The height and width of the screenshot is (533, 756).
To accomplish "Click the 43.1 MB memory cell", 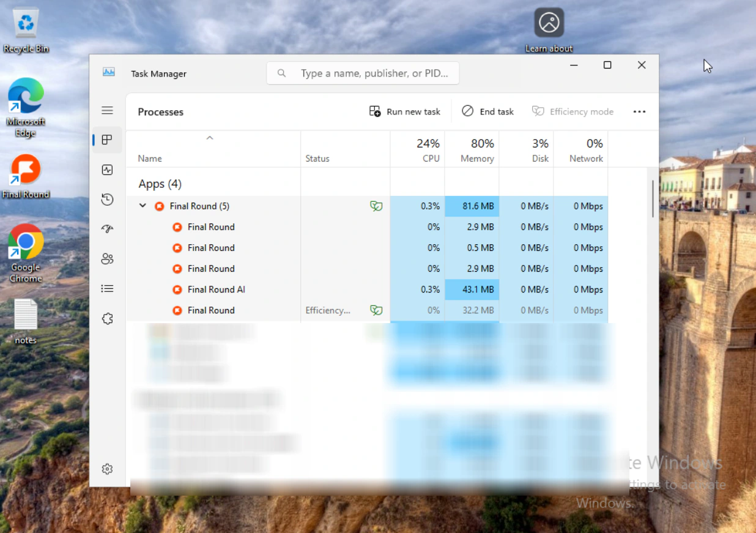I will click(472, 289).
